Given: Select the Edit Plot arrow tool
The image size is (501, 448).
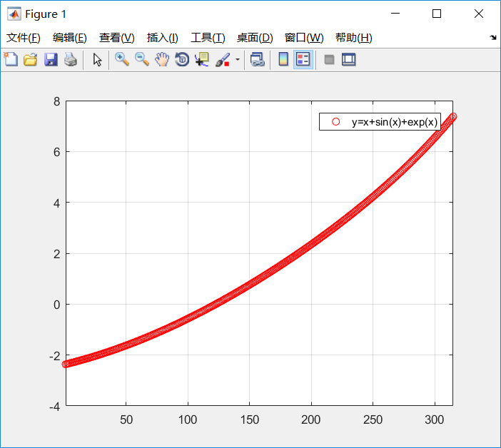Looking at the screenshot, I should pos(97,59).
